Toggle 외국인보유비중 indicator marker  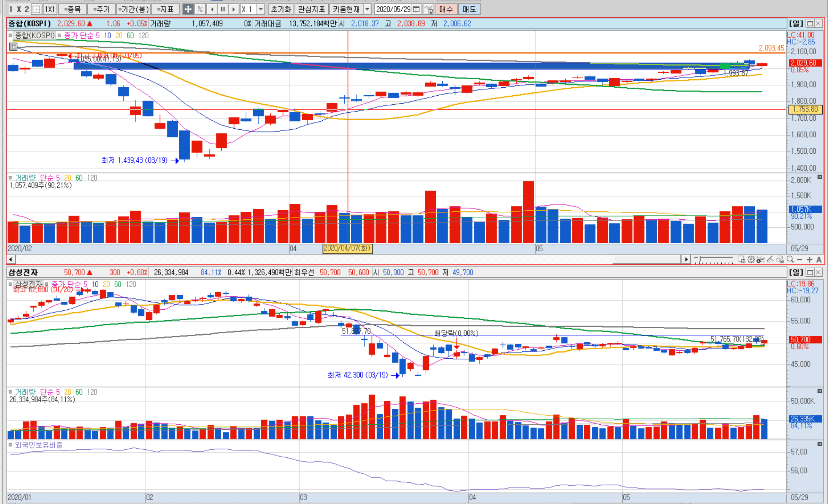[10, 445]
